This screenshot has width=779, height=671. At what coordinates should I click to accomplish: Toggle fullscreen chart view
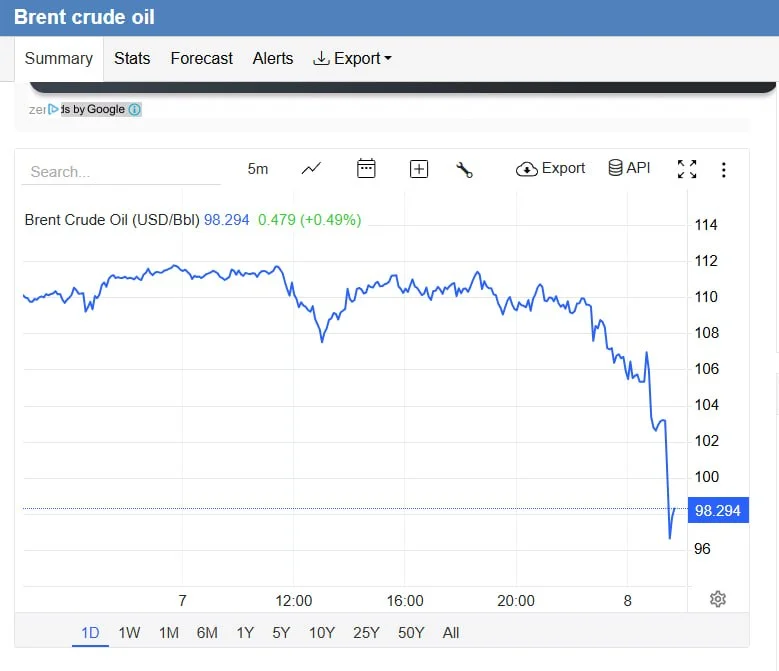point(687,169)
